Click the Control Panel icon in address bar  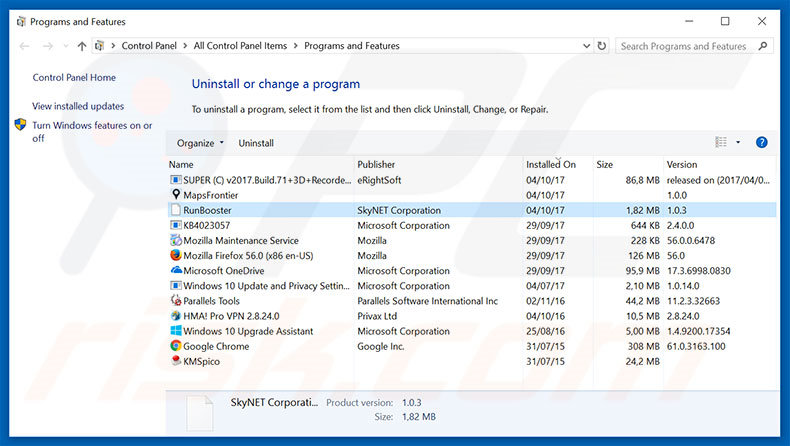tap(100, 46)
